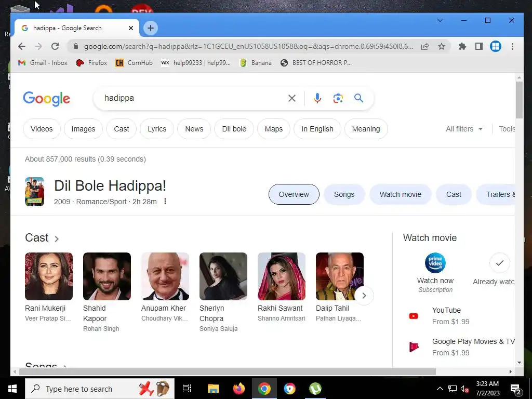
Task: Open File Explorer from the taskbar
Action: 214,389
